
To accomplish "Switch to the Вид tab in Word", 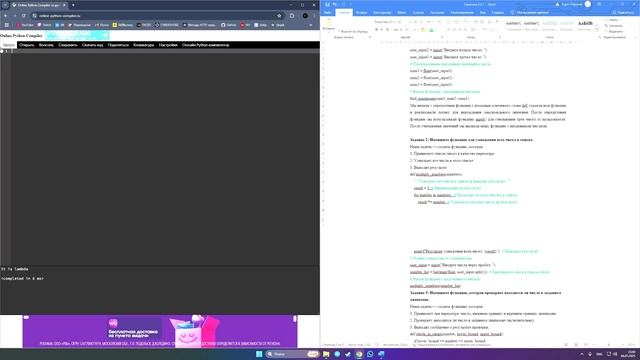I will (x=483, y=13).
